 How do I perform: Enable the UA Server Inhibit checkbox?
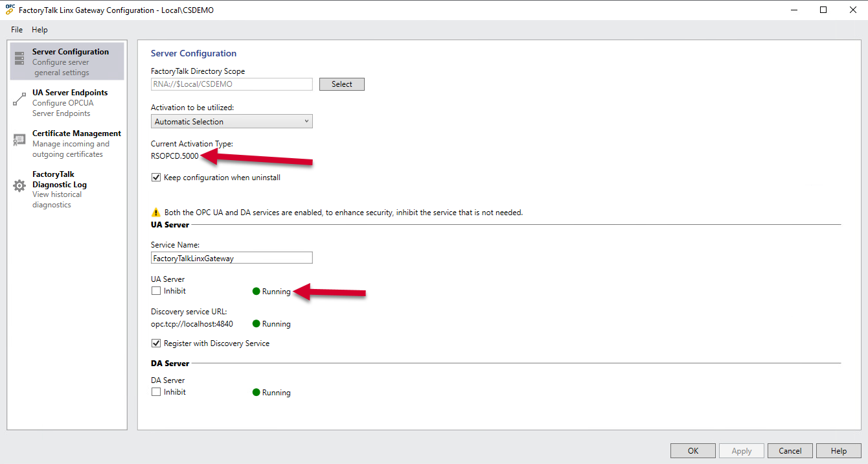click(x=155, y=291)
